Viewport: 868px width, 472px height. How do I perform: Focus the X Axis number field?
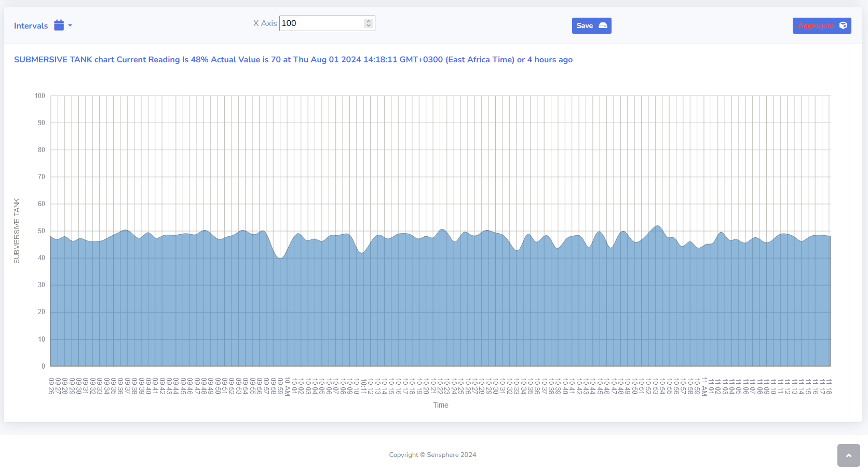tap(321, 23)
